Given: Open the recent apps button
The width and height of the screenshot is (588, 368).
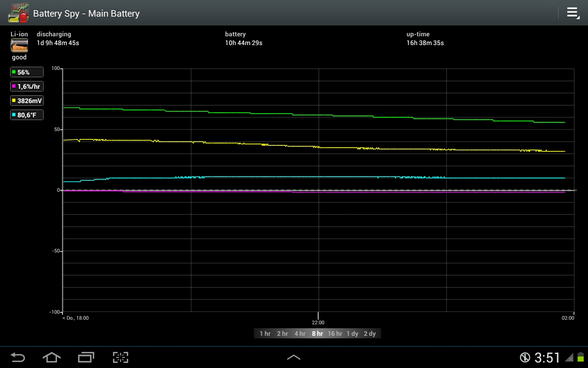Looking at the screenshot, I should coord(86,357).
